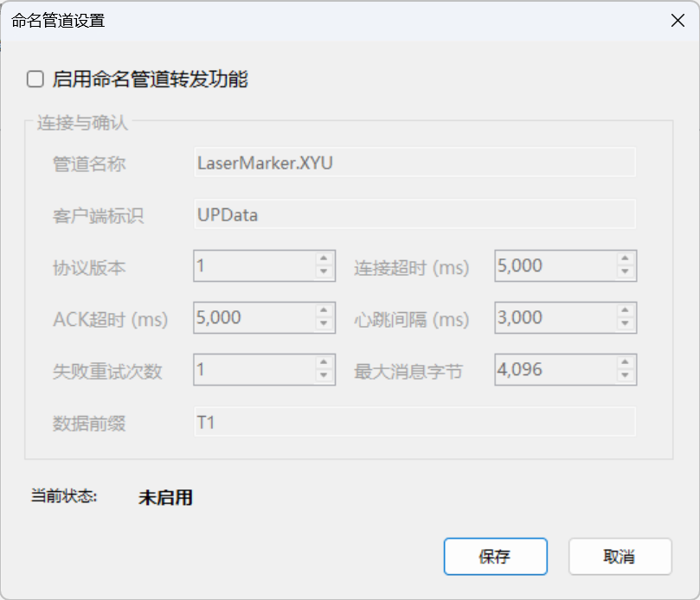The width and height of the screenshot is (700, 600).
Task: Increase 失败重试次数 using up arrow
Action: (324, 362)
